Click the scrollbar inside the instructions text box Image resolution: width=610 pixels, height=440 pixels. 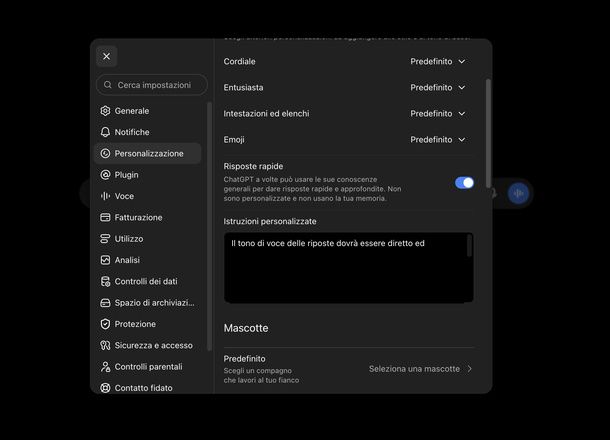click(469, 246)
